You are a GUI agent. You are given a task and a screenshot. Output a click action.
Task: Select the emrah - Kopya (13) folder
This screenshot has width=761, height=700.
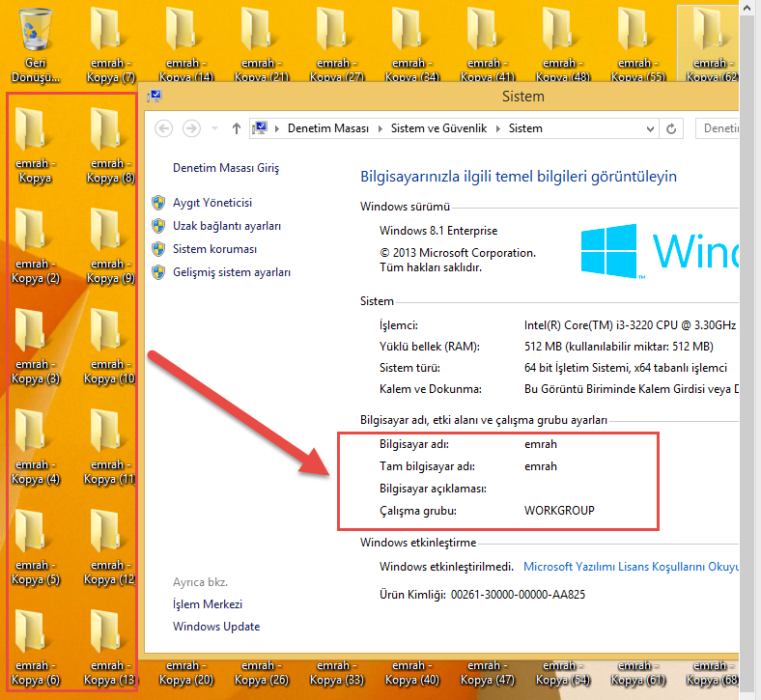(110, 648)
